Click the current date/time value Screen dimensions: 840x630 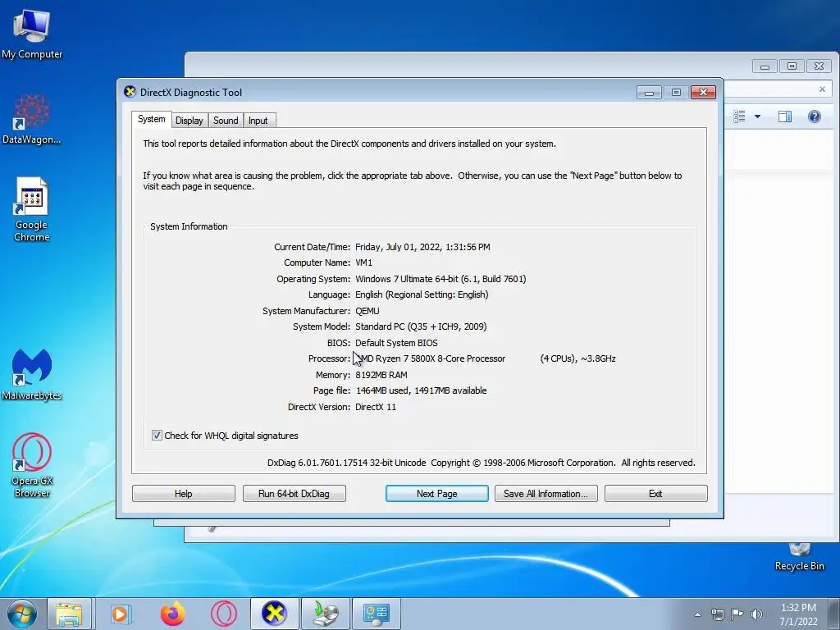pyautogui.click(x=422, y=247)
